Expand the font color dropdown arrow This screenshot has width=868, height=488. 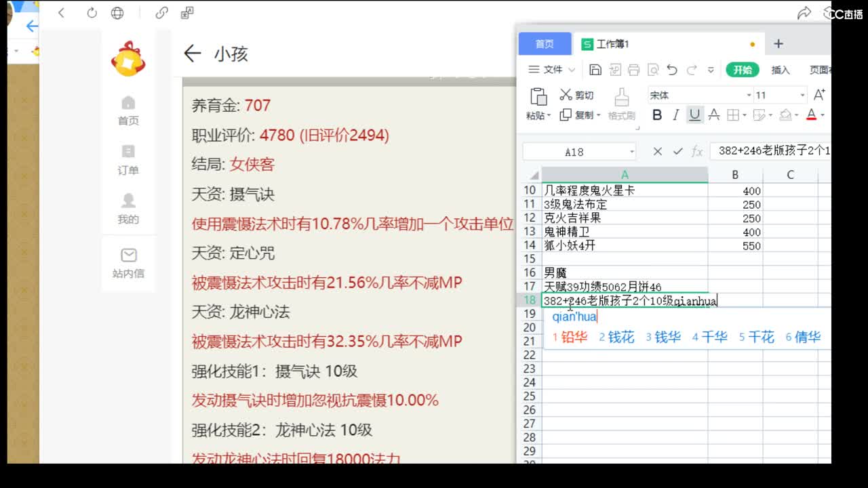(823, 116)
